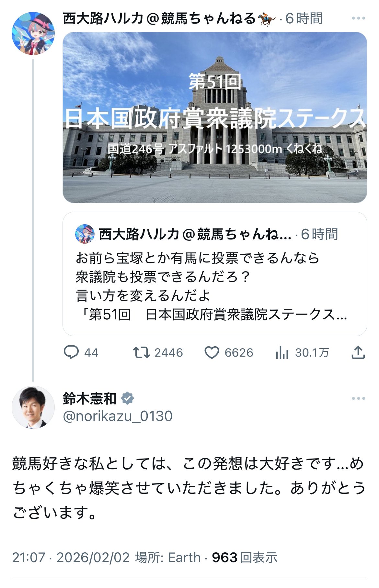
Task: Like the post with heart icon
Action: [x=212, y=352]
